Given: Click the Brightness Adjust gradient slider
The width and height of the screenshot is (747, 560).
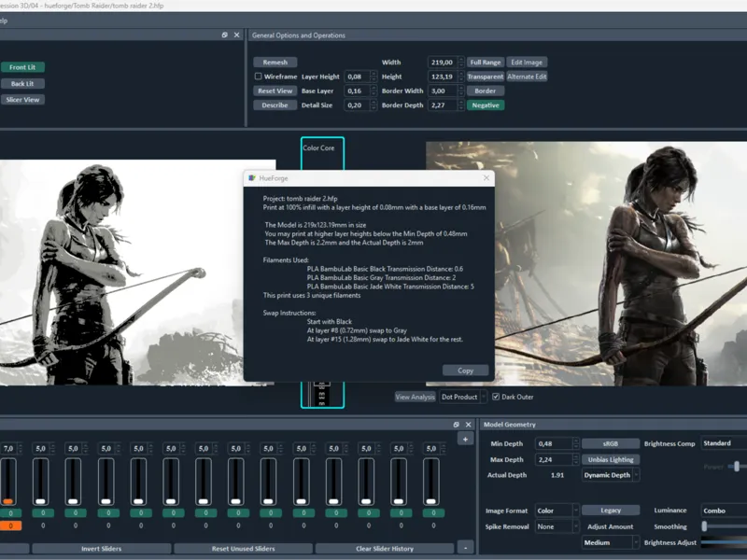Looking at the screenshot, I should pyautogui.click(x=724, y=542).
